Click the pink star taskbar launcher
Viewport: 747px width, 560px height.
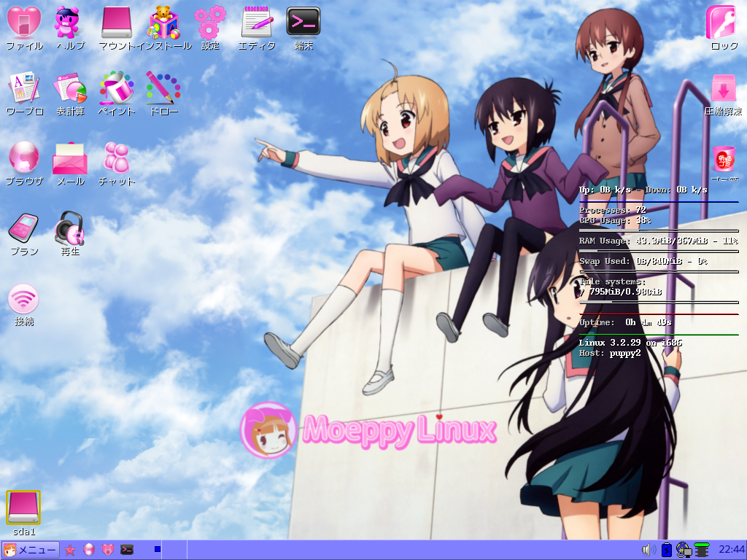[x=70, y=550]
